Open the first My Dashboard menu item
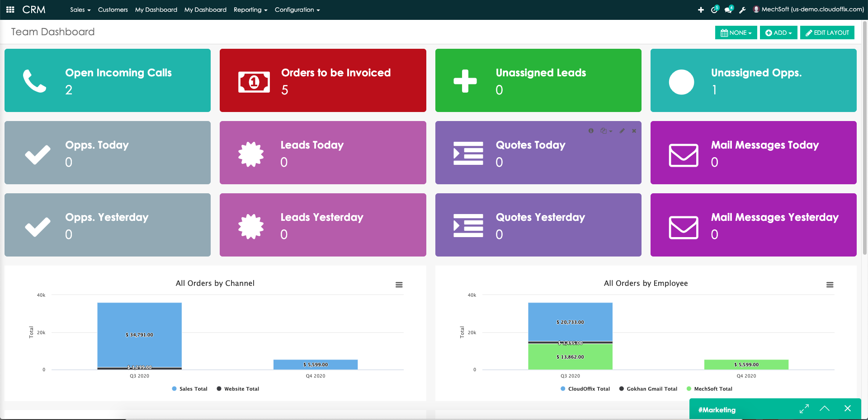Image resolution: width=868 pixels, height=420 pixels. click(x=156, y=9)
